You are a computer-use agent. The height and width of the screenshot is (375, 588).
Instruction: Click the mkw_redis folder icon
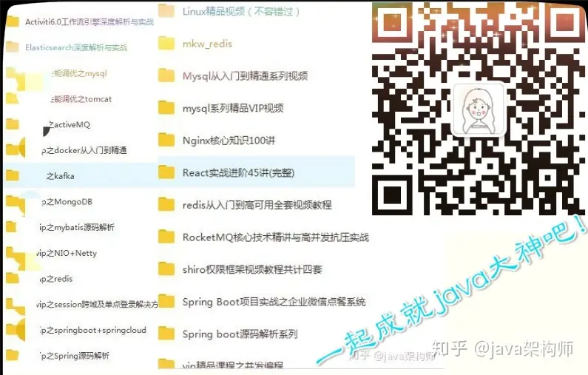(x=166, y=43)
